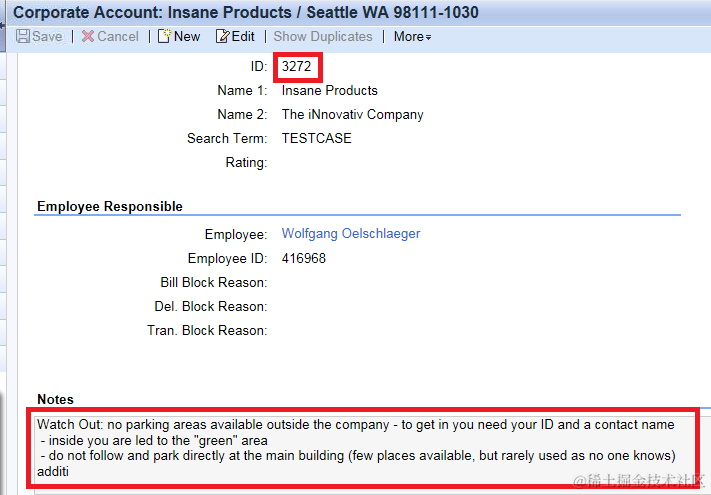Image resolution: width=711 pixels, height=495 pixels.
Task: Click the Search Term value TESTCASE
Action: [x=316, y=138]
